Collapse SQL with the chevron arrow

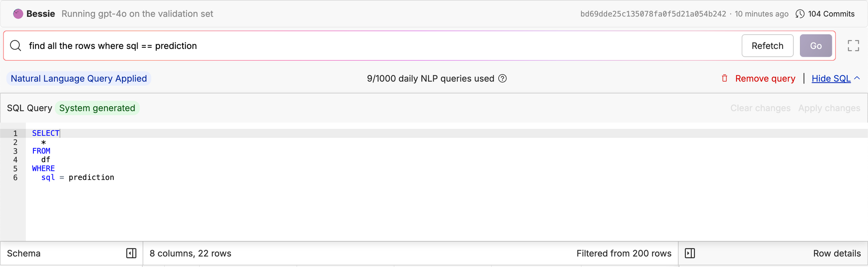[x=857, y=78]
